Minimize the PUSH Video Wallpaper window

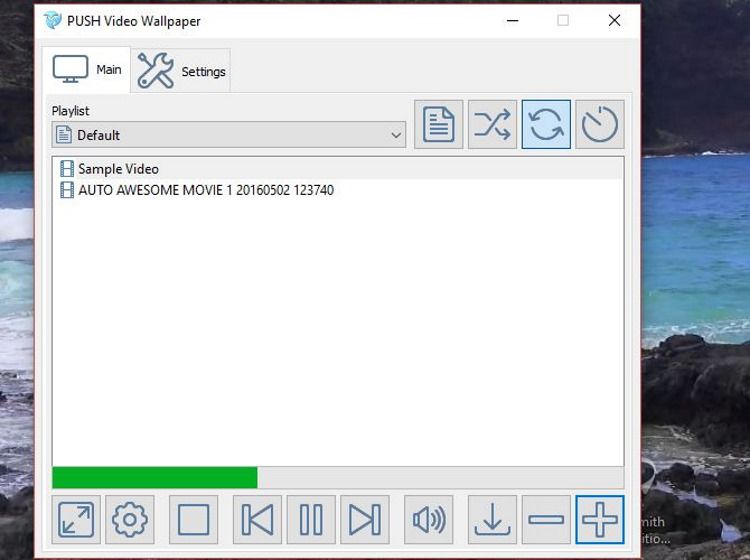pos(513,21)
